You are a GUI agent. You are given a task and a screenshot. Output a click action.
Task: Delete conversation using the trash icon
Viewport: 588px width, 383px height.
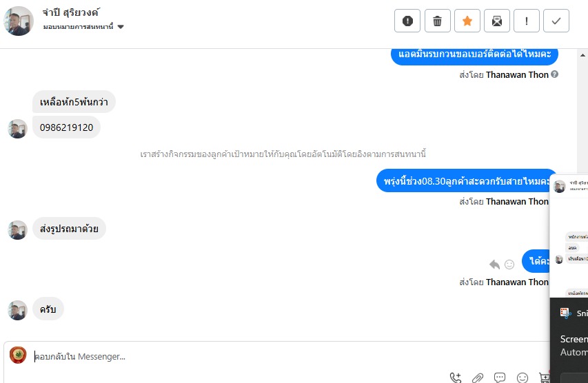437,21
